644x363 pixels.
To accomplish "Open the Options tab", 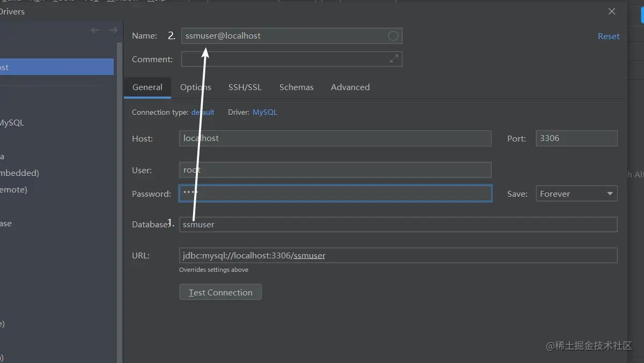I will coord(196,87).
